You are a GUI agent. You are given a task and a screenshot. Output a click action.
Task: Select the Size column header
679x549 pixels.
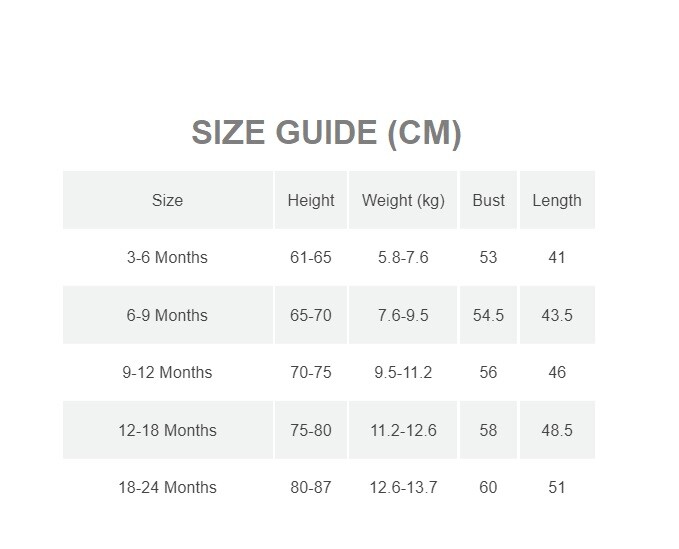coord(167,200)
